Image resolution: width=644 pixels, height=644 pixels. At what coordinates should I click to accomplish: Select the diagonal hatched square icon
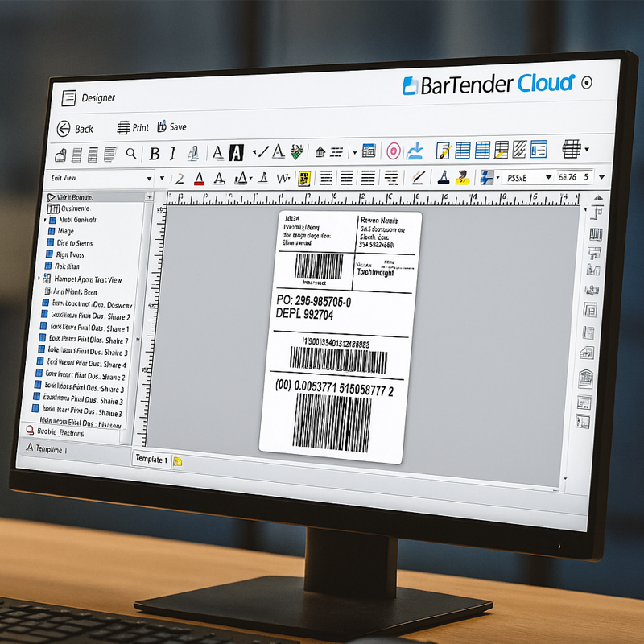(519, 150)
